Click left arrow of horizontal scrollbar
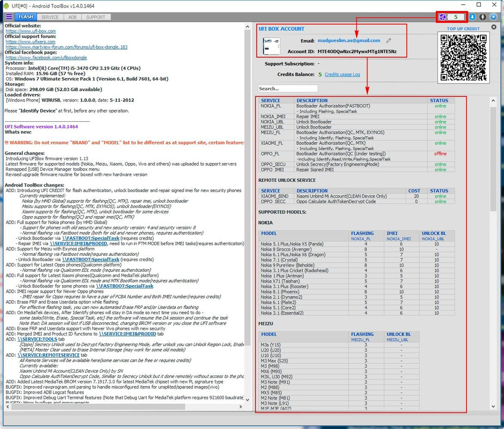This screenshot has height=429, width=504. click(x=8, y=406)
